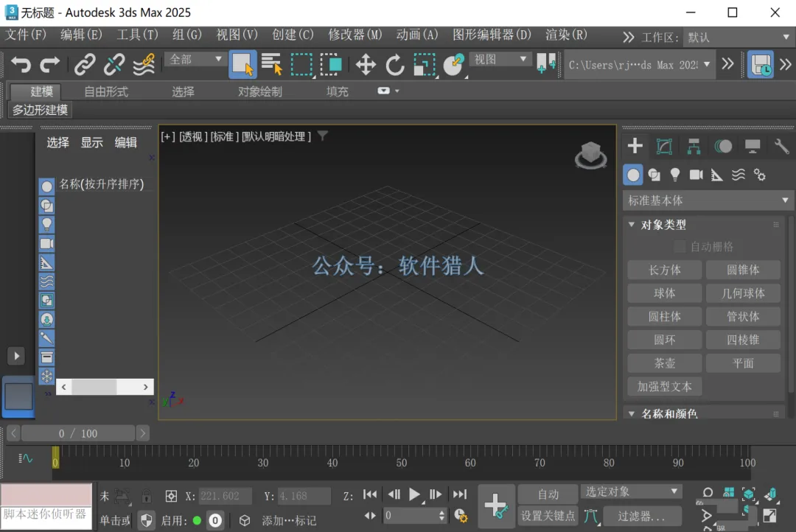This screenshot has height=532, width=796.
Task: Select Cameras category icon
Action: (696, 175)
